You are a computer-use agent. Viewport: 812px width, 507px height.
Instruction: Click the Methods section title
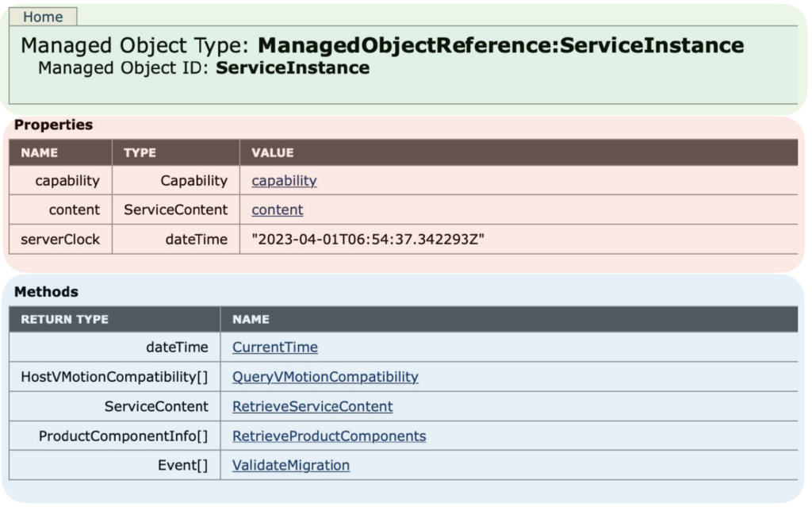pyautogui.click(x=46, y=292)
